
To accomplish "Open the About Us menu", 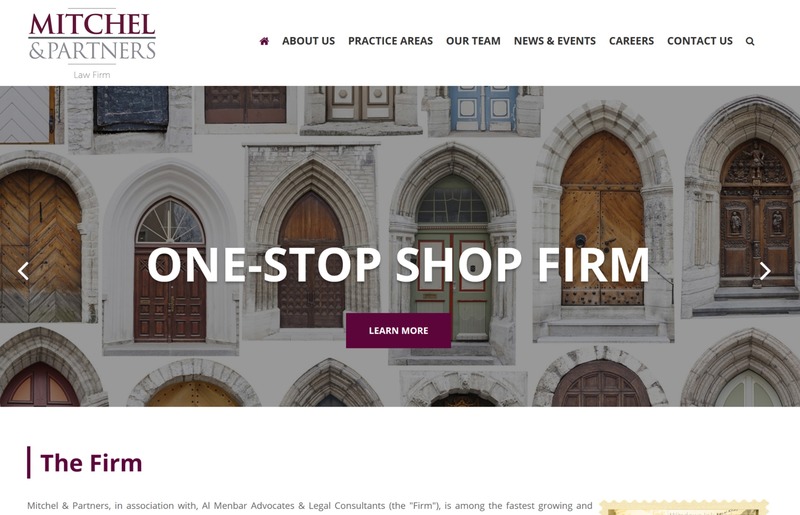I will pyautogui.click(x=309, y=41).
